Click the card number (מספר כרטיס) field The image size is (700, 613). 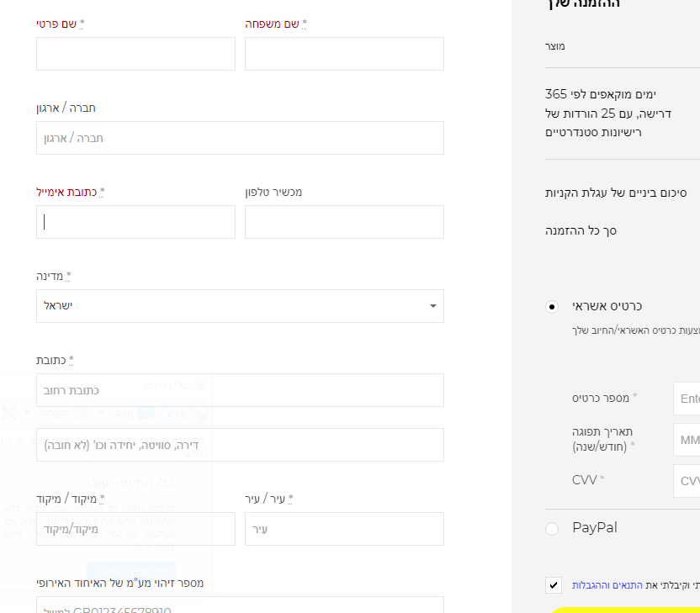(x=687, y=399)
